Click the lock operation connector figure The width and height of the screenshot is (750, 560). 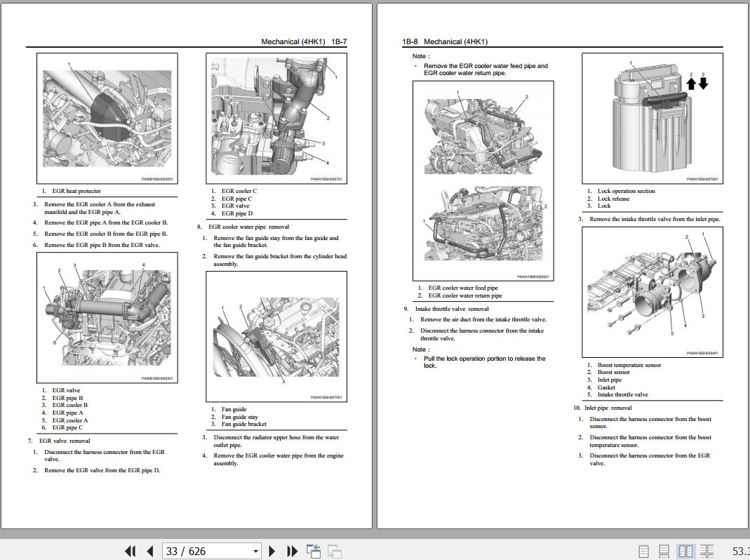652,118
